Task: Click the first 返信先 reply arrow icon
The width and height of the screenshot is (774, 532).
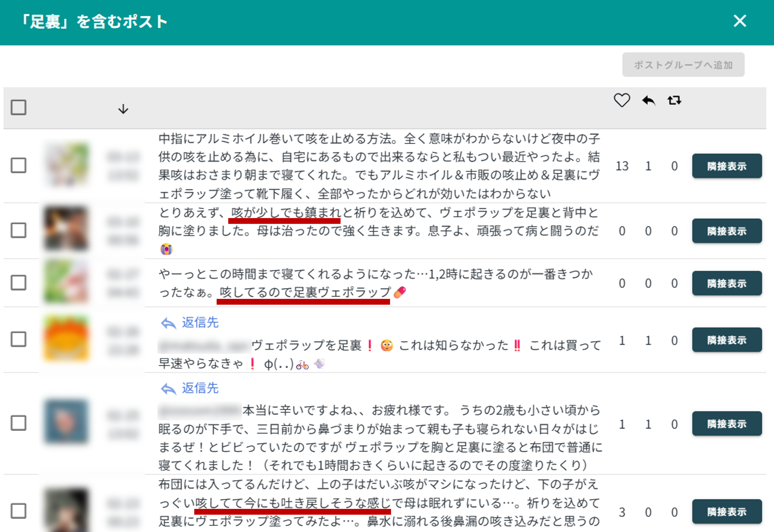Action: point(168,323)
